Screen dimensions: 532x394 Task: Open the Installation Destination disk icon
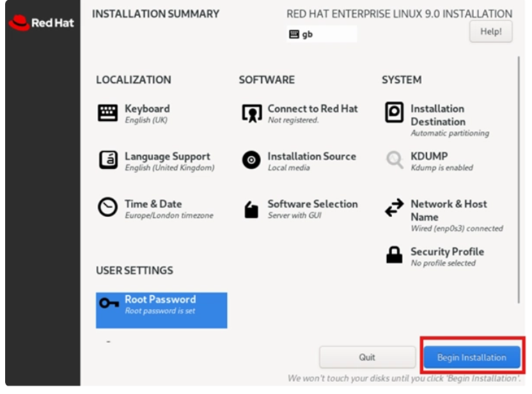[x=394, y=112]
